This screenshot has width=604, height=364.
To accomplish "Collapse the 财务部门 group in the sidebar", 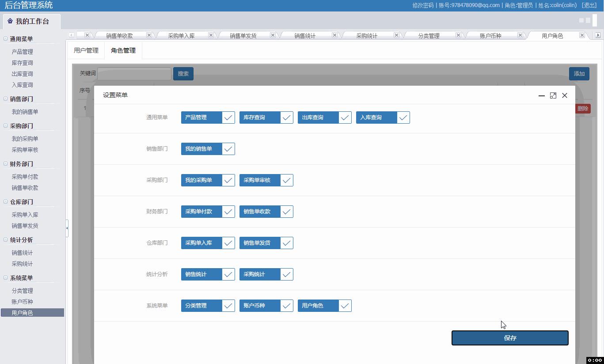I will coord(6,164).
